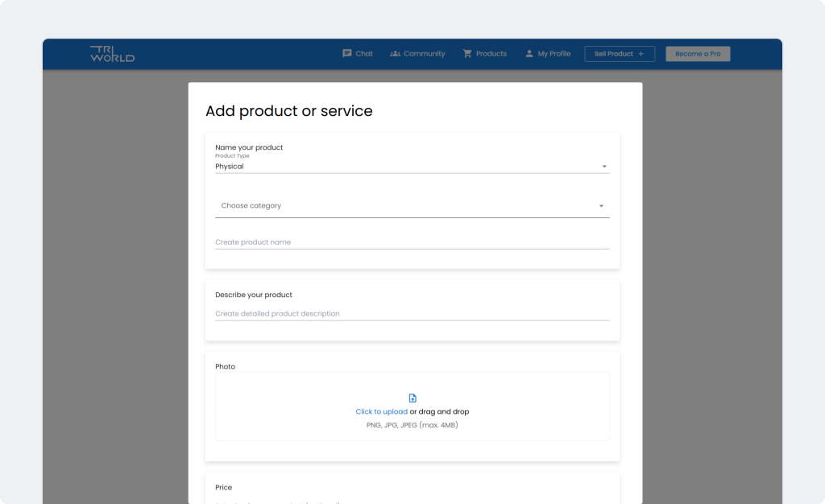Click the file upload icon in the Photo section

[412, 398]
